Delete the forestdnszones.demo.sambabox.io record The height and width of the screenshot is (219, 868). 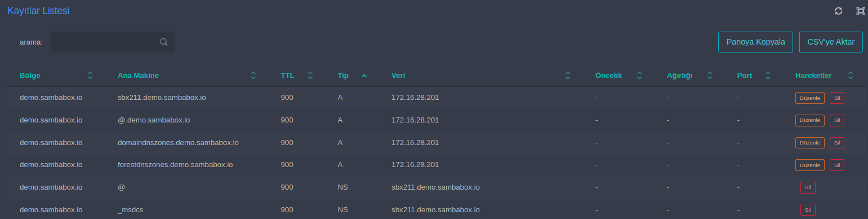(837, 165)
